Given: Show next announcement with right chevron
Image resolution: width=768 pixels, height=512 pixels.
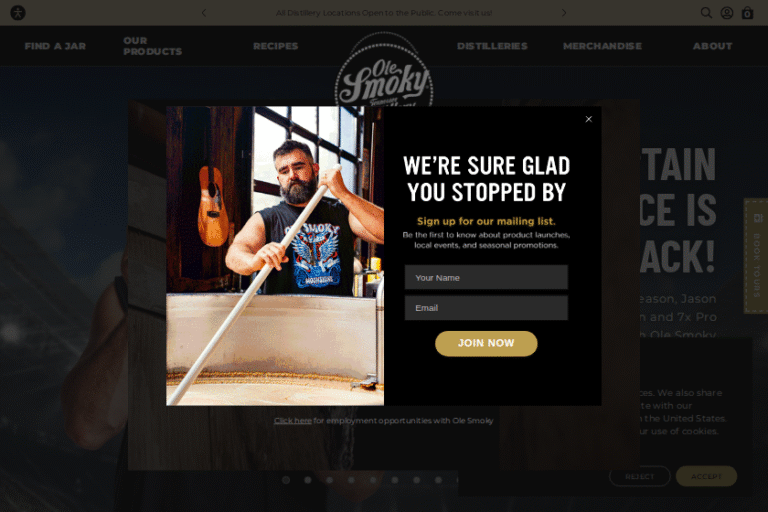Looking at the screenshot, I should coord(564,13).
